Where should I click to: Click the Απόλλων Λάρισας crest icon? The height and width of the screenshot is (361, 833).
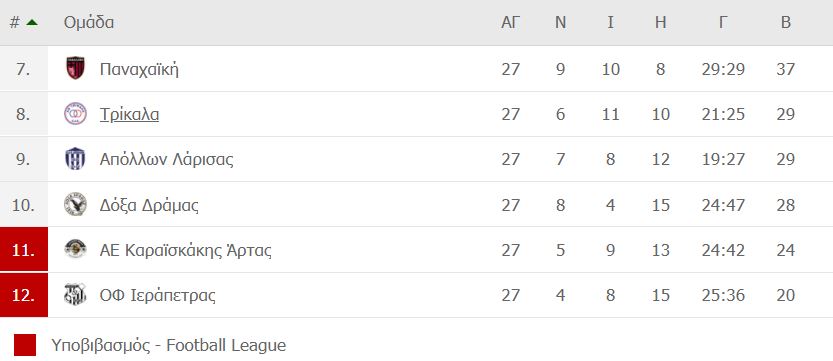(x=75, y=159)
